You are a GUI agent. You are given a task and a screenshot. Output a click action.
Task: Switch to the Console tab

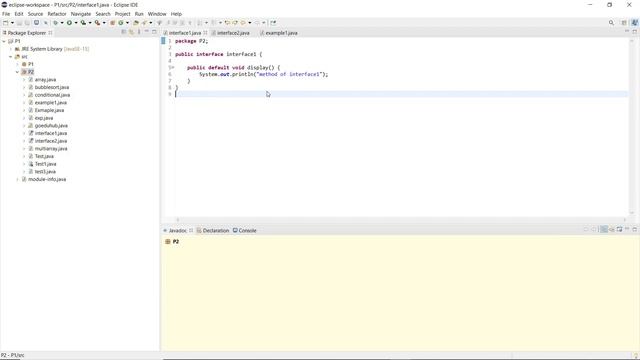(x=244, y=231)
